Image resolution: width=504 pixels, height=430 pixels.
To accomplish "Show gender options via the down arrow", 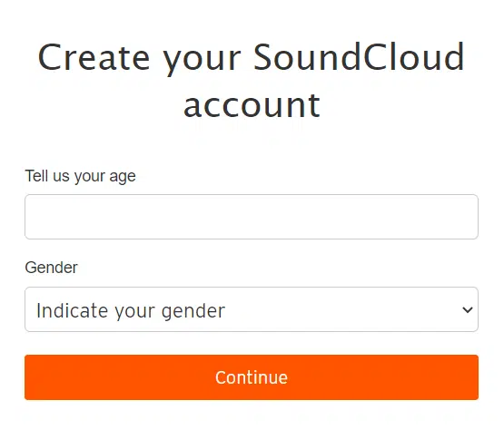I will 467,309.
